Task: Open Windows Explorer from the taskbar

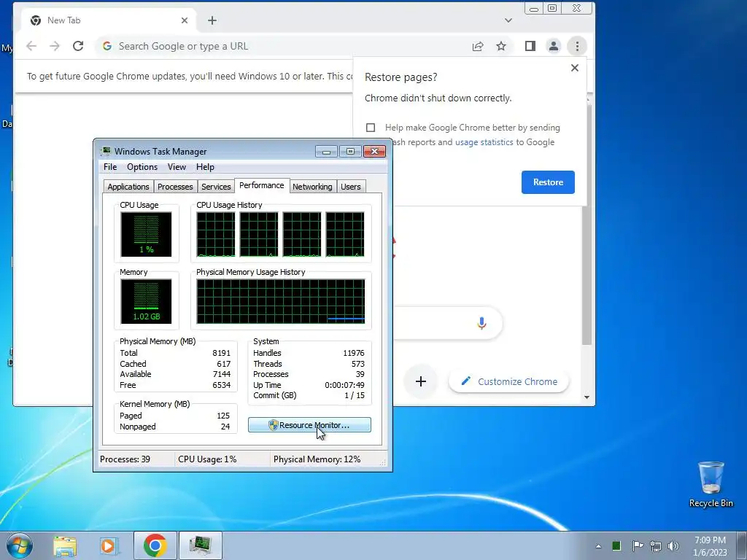Action: pyautogui.click(x=65, y=546)
